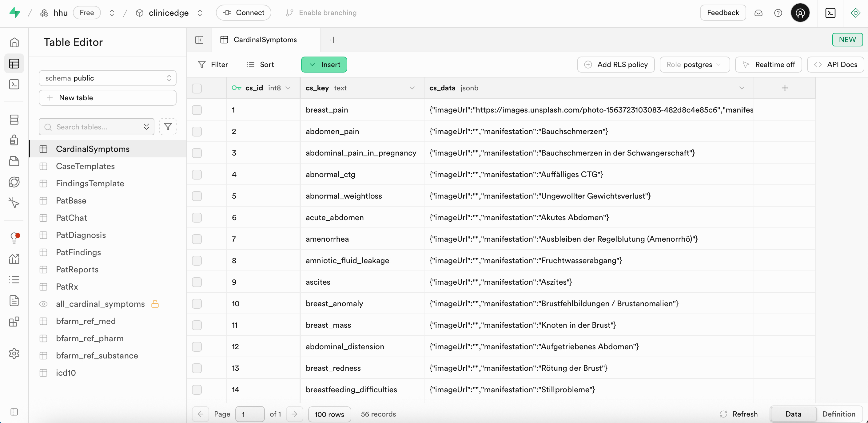Image resolution: width=868 pixels, height=423 pixels.
Task: Collapse the table list side panel icon
Action: (x=199, y=40)
